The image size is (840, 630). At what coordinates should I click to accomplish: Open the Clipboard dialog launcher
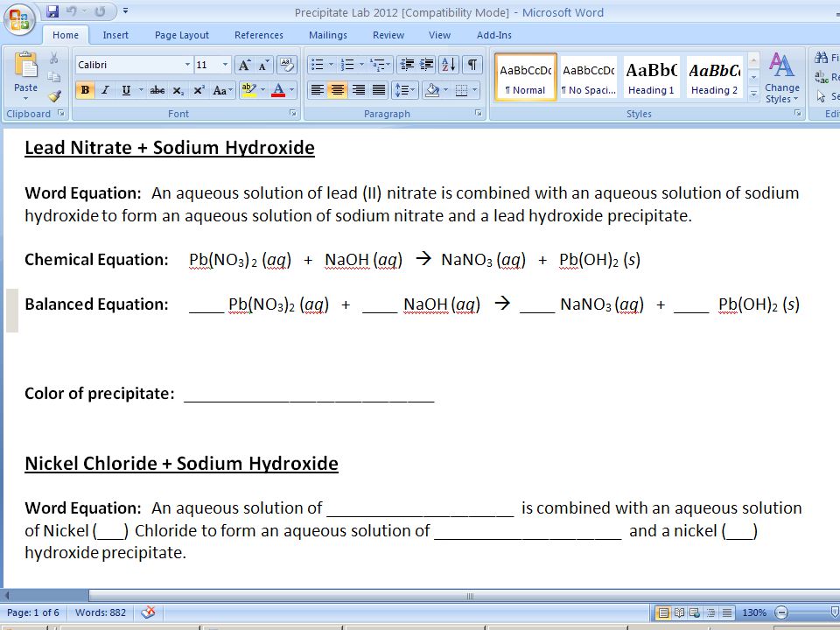(x=60, y=113)
